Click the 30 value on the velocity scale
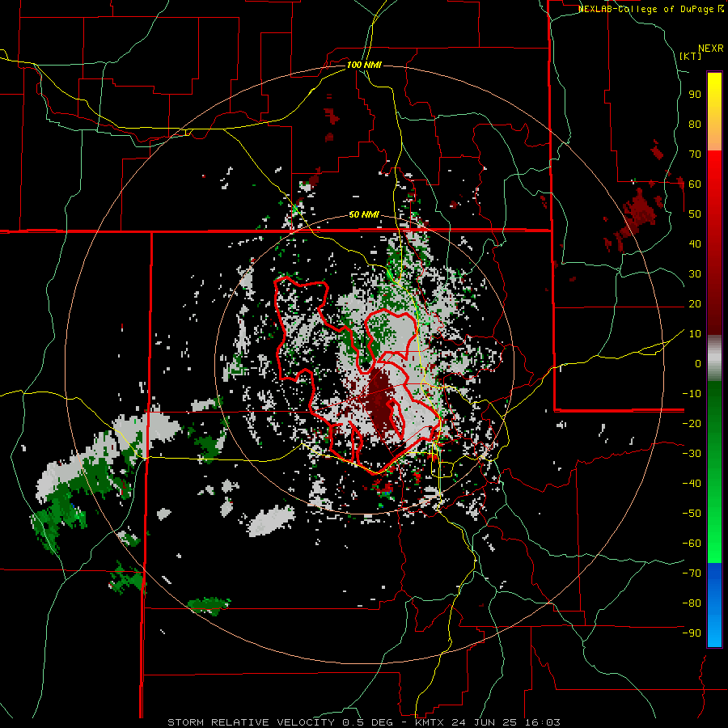728x728 pixels. (695, 274)
